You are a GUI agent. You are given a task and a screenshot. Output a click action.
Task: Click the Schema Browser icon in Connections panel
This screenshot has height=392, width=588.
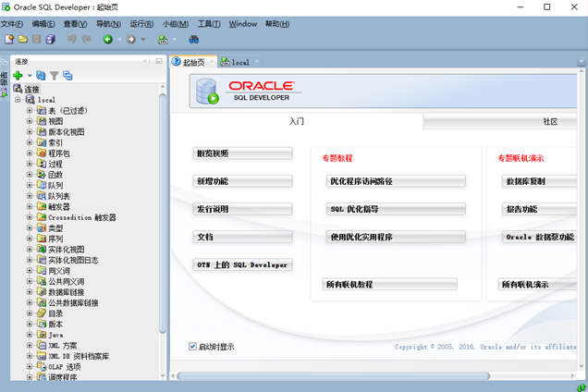(x=67, y=76)
